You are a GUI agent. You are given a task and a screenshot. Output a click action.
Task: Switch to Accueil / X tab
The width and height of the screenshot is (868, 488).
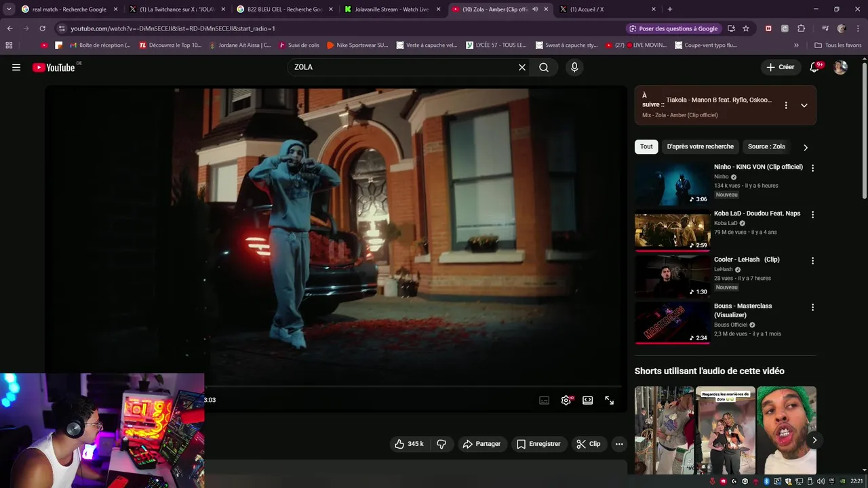pos(608,9)
